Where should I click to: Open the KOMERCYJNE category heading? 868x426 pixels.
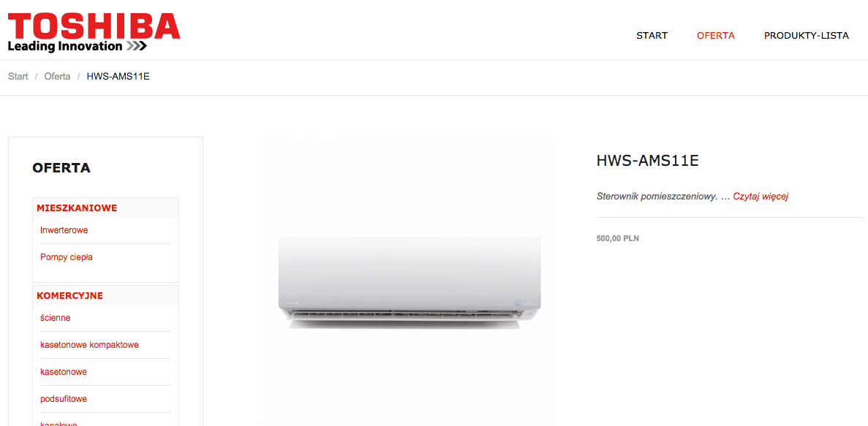69,295
